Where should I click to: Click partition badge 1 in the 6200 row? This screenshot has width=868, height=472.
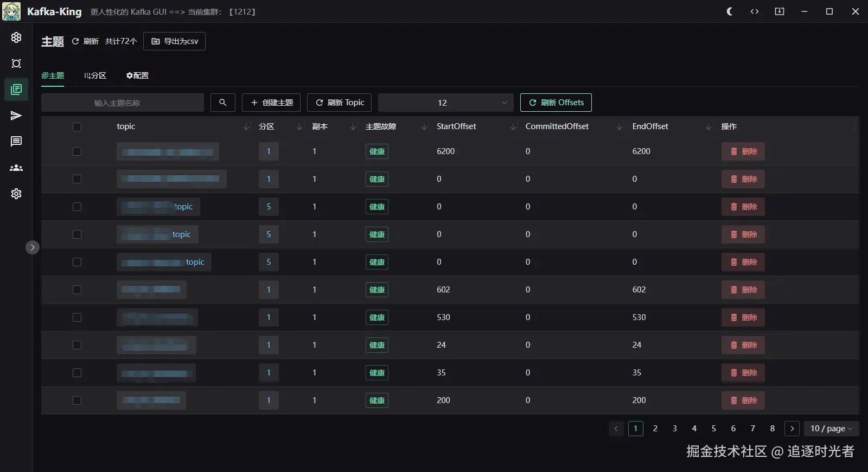pyautogui.click(x=269, y=151)
